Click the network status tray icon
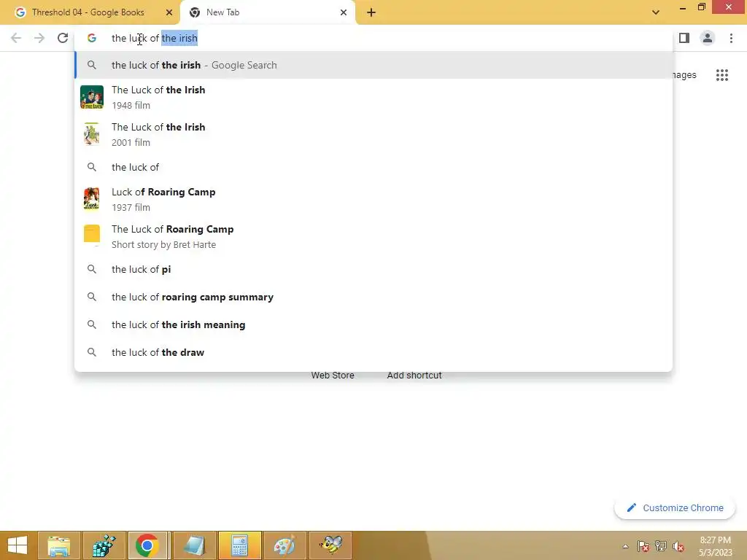The height and width of the screenshot is (560, 747). (661, 546)
